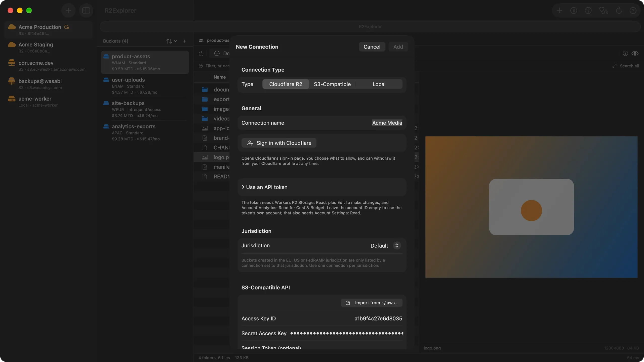
Task: Click Sign in with Cloudflare
Action: (x=279, y=143)
